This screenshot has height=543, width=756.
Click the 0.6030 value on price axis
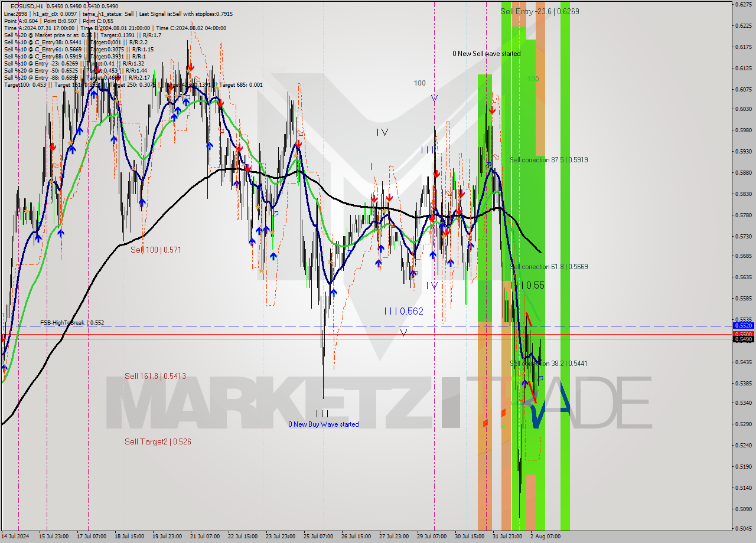[x=742, y=109]
